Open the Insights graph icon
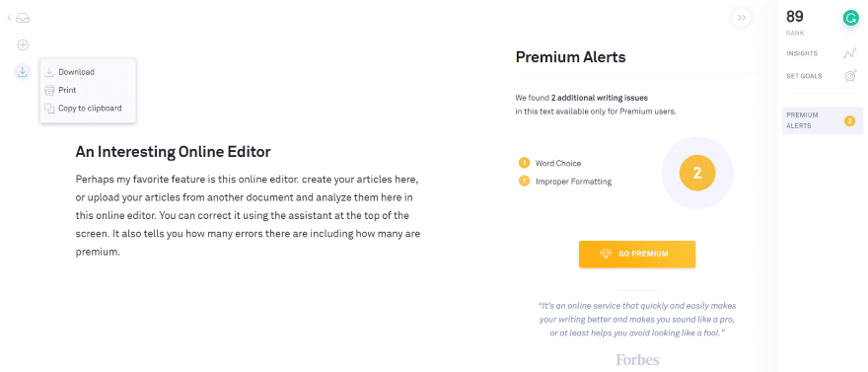This screenshot has width=868, height=372. click(x=849, y=53)
